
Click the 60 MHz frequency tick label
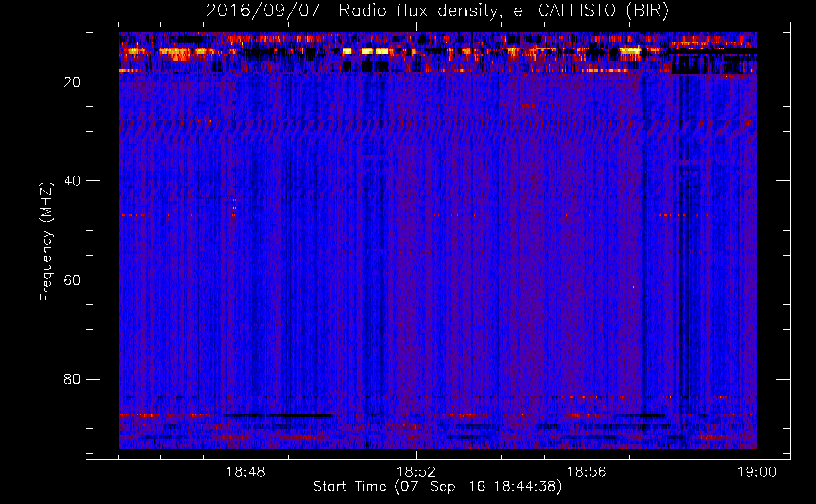(73, 280)
